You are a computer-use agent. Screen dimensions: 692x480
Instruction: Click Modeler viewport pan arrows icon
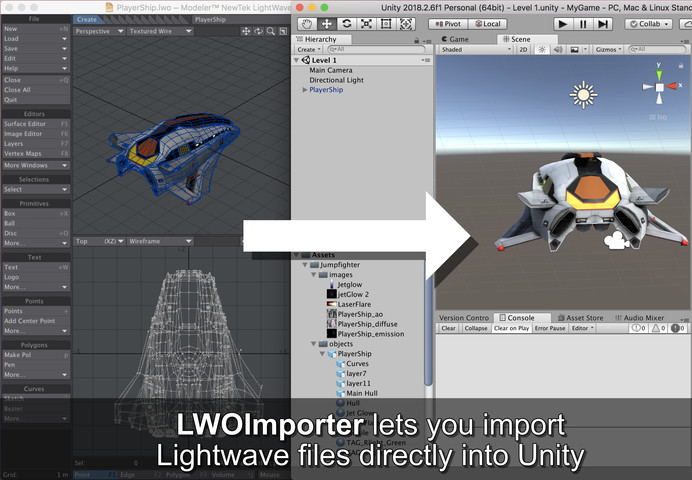(x=246, y=31)
